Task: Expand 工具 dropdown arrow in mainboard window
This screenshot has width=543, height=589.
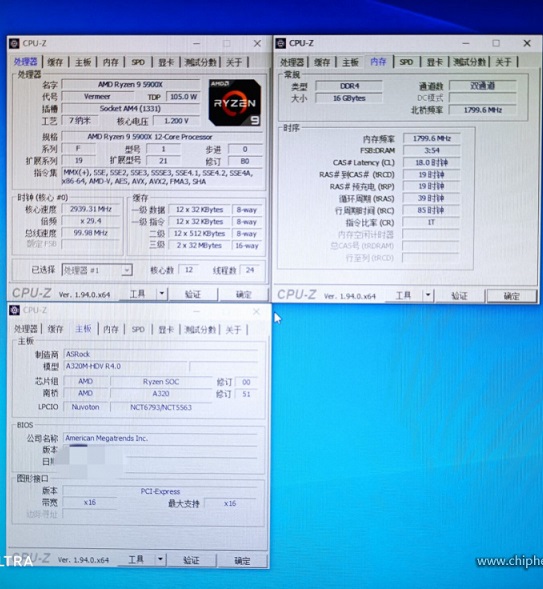Action: pyautogui.click(x=160, y=560)
